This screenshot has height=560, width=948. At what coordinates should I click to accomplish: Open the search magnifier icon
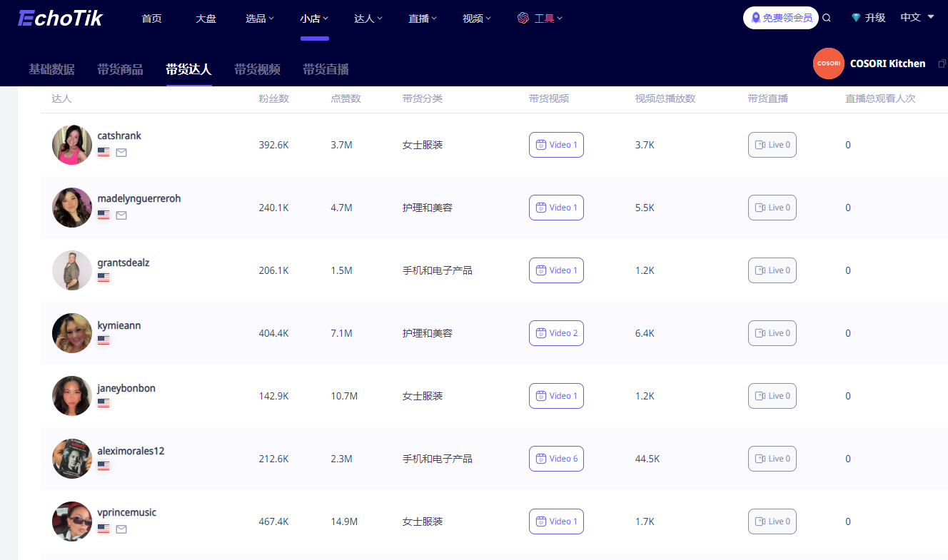point(827,19)
